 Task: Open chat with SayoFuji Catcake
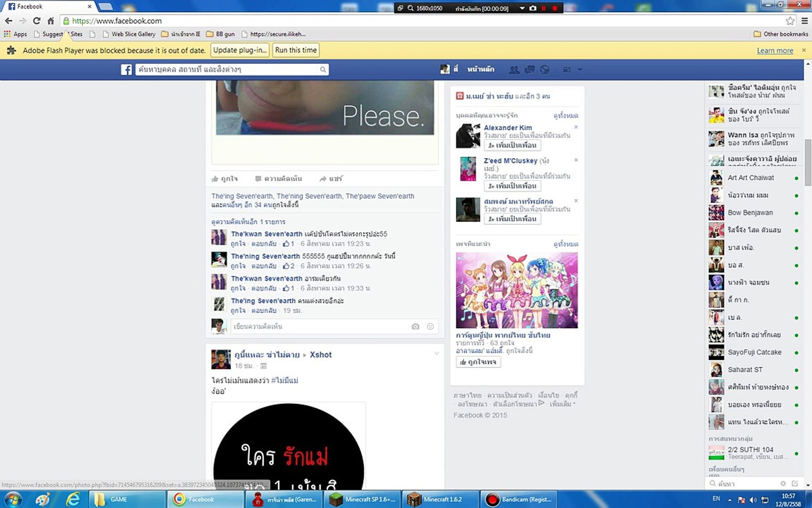click(x=754, y=352)
